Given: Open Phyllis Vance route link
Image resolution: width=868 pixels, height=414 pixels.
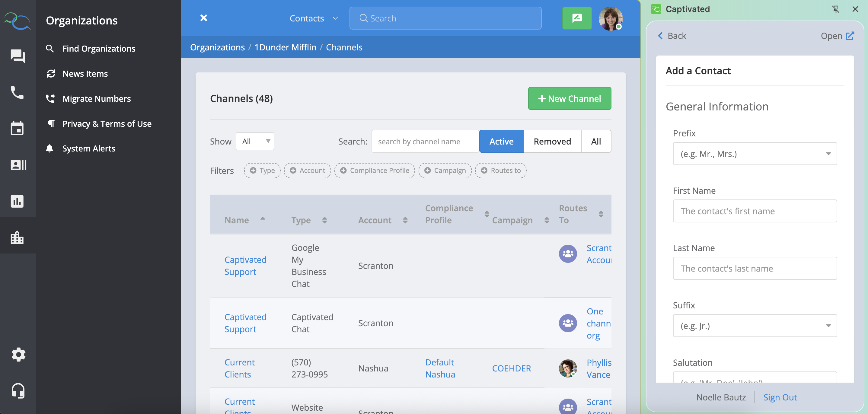Looking at the screenshot, I should pyautogui.click(x=599, y=368).
